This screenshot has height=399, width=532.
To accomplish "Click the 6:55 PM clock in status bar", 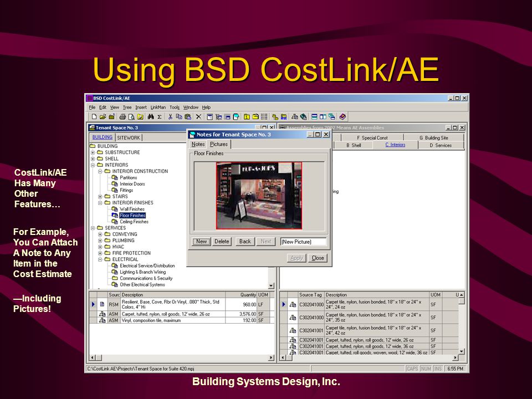I will pos(455,369).
